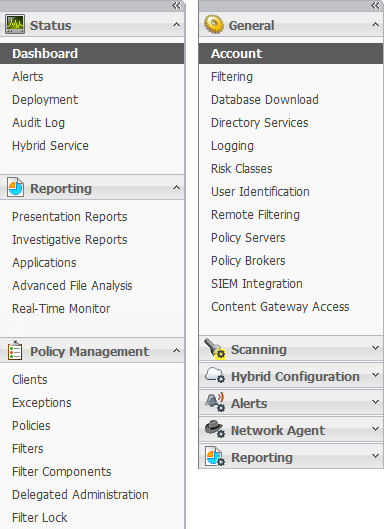Viewport: 385px width, 529px height.
Task: Open Delegated Administration page
Action: [x=80, y=495]
